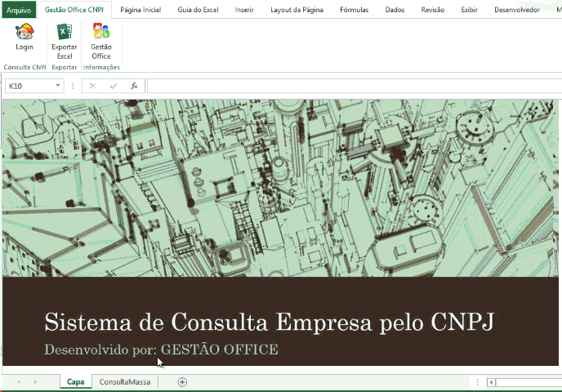The image size is (562, 392).
Task: Switch to Página Inicial tab
Action: coord(140,10)
